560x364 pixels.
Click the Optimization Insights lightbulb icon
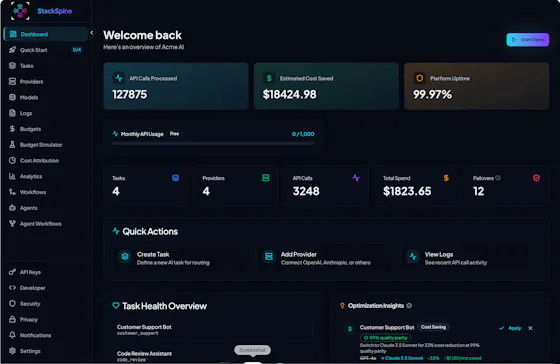(342, 306)
